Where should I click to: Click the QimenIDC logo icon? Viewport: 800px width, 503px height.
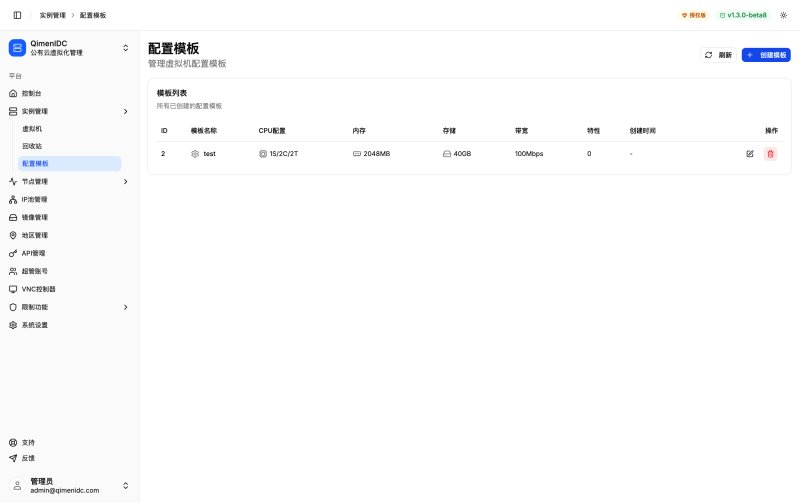tap(17, 48)
